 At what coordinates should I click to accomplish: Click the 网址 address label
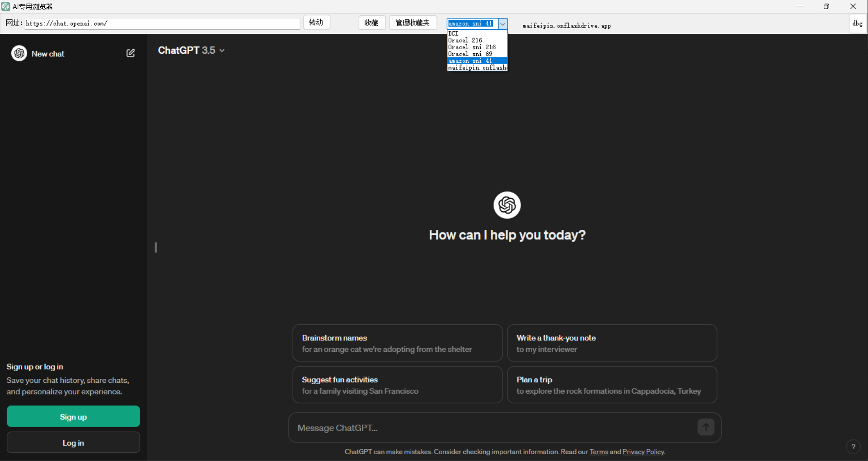[14, 23]
